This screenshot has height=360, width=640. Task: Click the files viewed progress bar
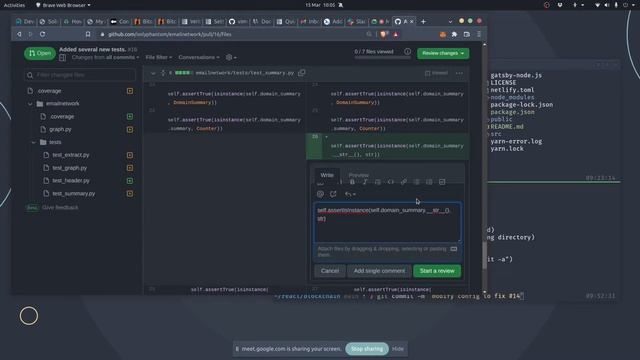(382, 58)
